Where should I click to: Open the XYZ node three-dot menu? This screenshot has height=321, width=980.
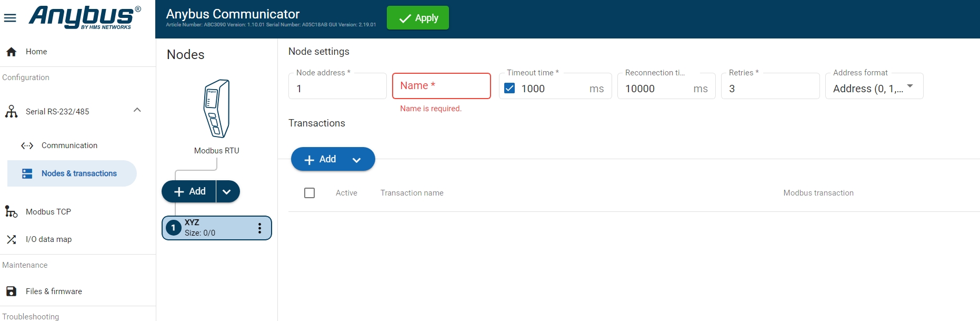click(259, 228)
